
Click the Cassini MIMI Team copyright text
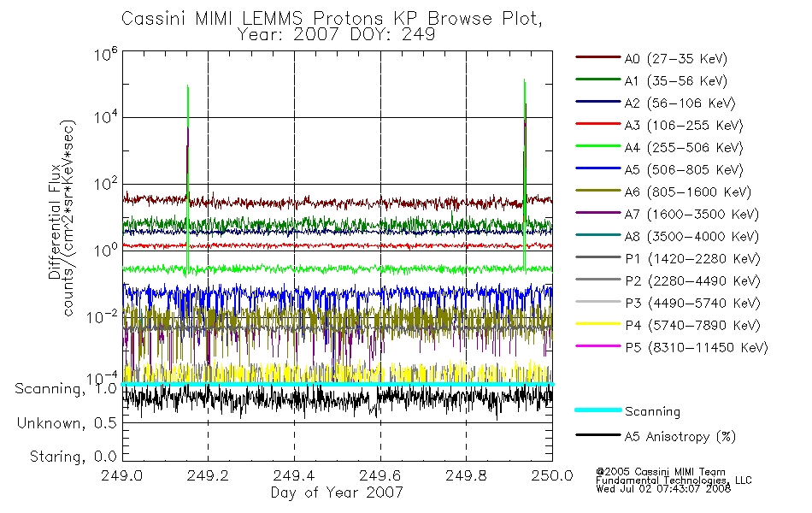pyautogui.click(x=661, y=472)
